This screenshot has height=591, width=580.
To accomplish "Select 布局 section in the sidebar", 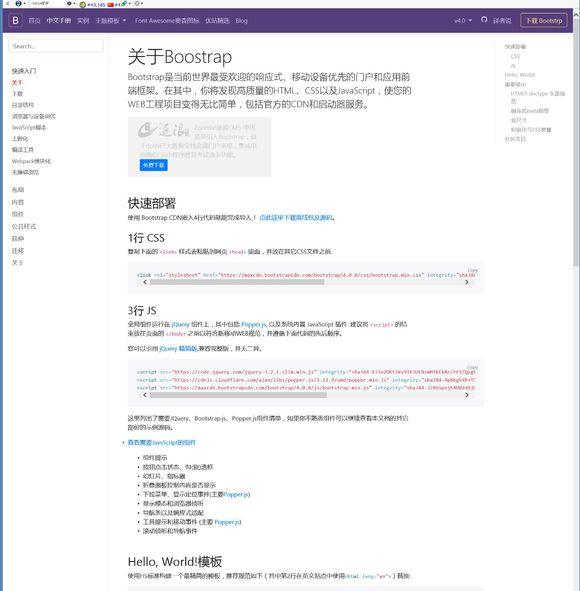I will [x=18, y=190].
